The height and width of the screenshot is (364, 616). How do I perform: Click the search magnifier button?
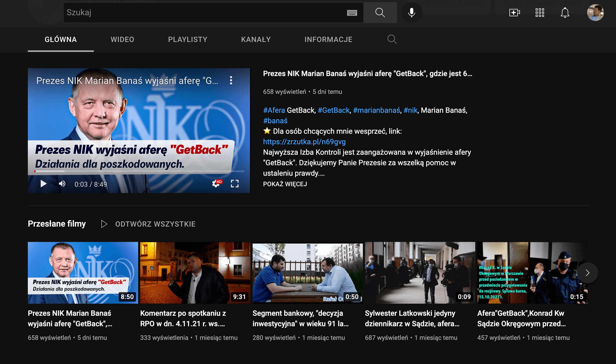380,12
